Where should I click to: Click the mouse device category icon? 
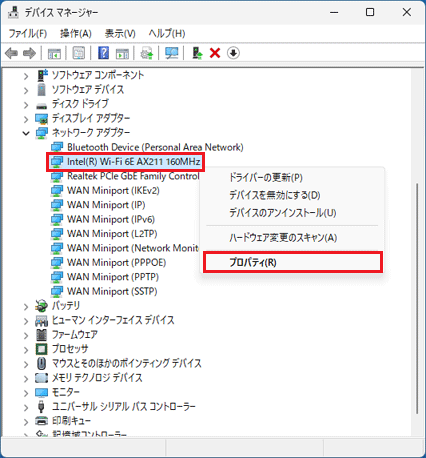pyautogui.click(x=42, y=363)
